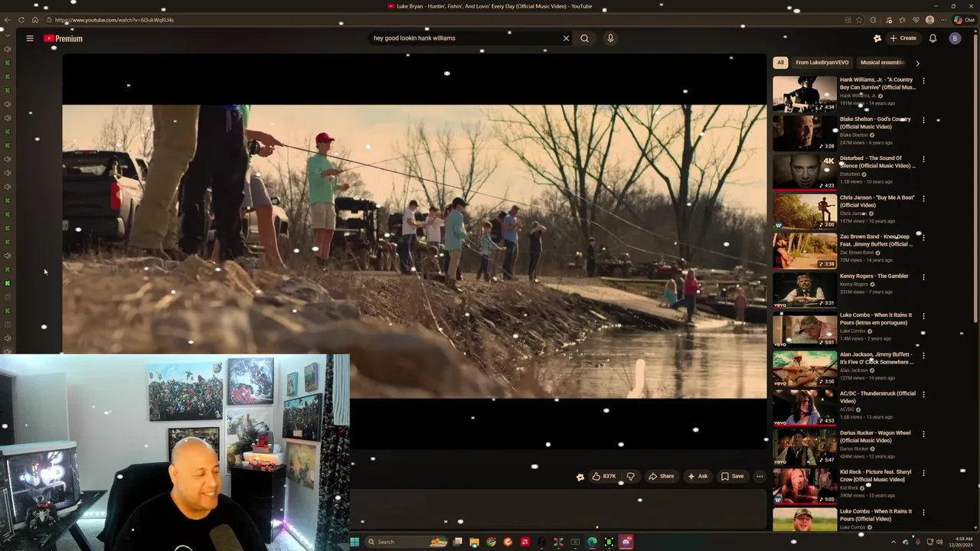This screenshot has width=980, height=551.
Task: Open Windows Start menu
Action: (354, 542)
